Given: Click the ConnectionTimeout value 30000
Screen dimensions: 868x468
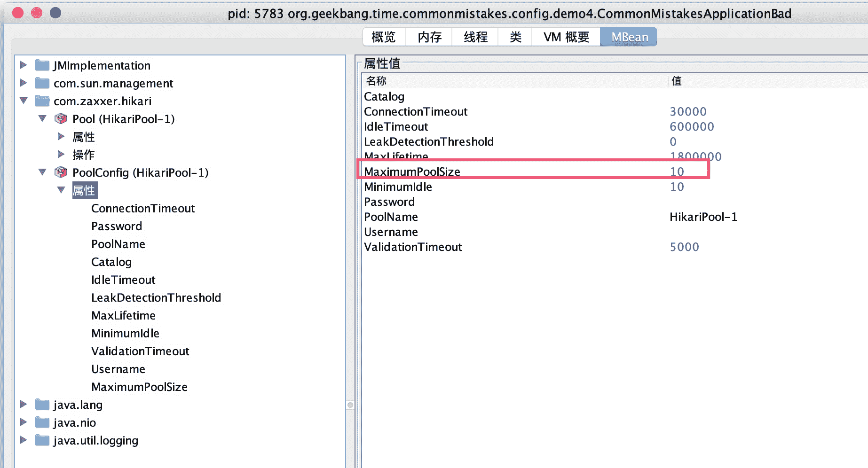Looking at the screenshot, I should pyautogui.click(x=688, y=111).
